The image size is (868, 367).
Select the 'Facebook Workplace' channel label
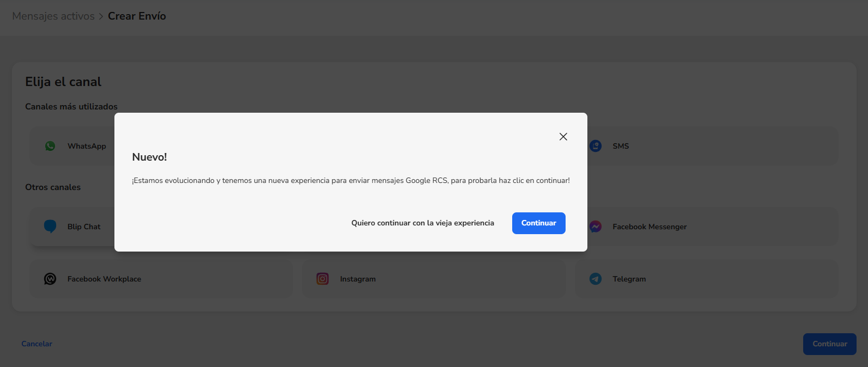[104, 279]
